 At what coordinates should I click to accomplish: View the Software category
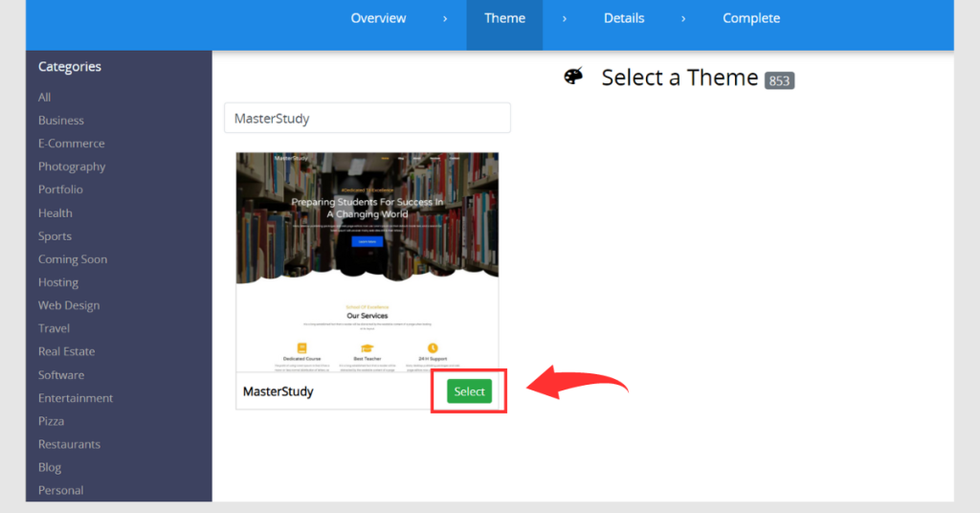60,375
